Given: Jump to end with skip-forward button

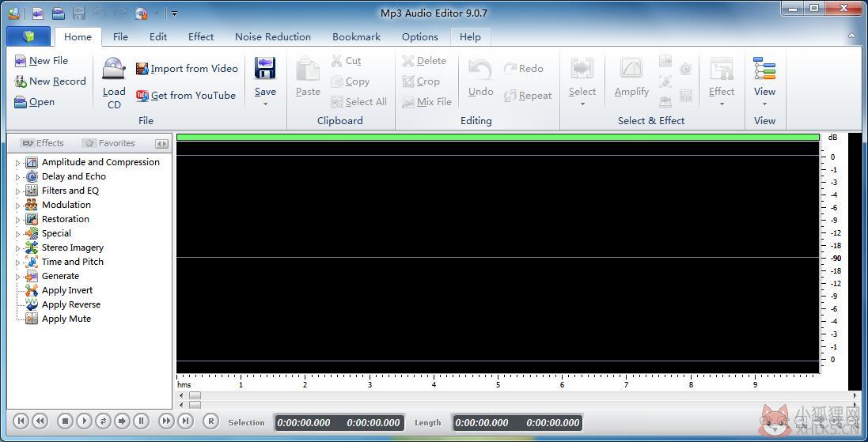Looking at the screenshot, I should 185,421.
